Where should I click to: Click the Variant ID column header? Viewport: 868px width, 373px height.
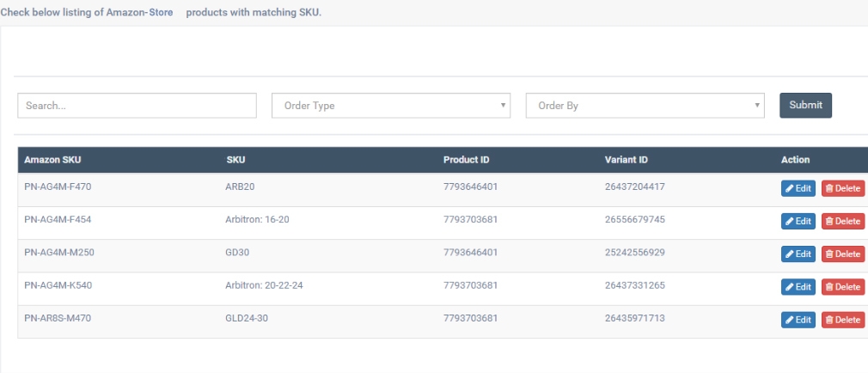coord(627,160)
